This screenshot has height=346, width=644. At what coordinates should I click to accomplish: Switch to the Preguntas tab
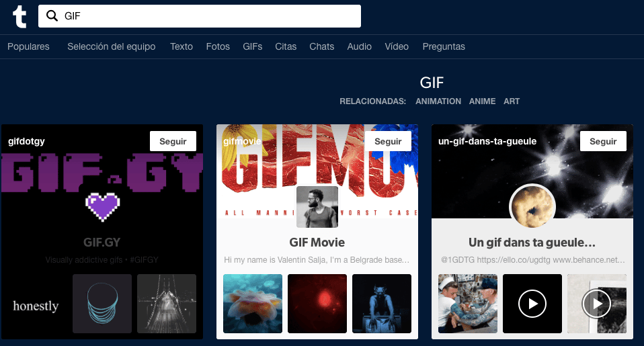[x=444, y=47]
